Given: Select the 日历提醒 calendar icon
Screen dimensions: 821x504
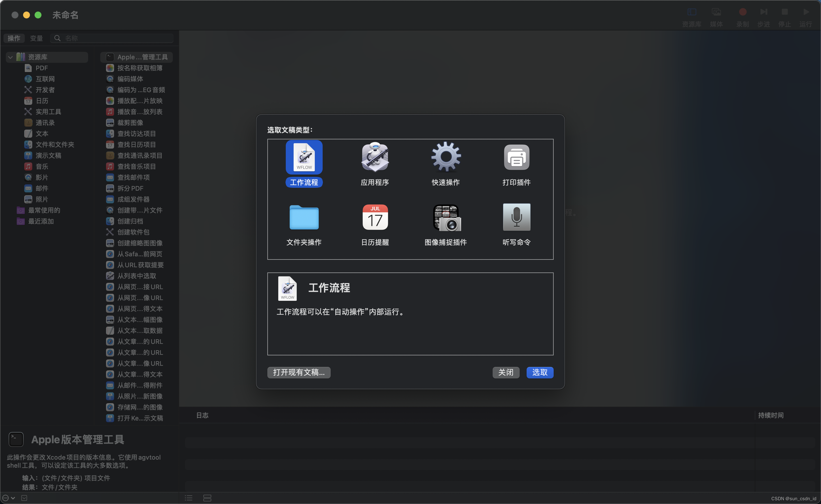Looking at the screenshot, I should [375, 217].
